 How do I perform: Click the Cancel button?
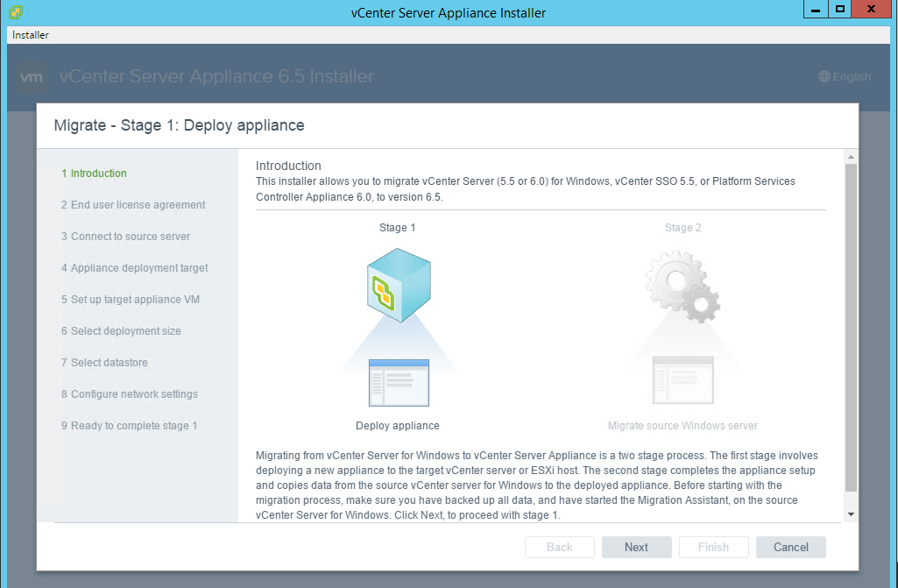click(791, 547)
